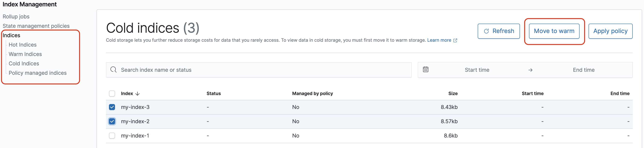This screenshot has height=148, width=644.
Task: Go to State management policies
Action: (x=36, y=26)
